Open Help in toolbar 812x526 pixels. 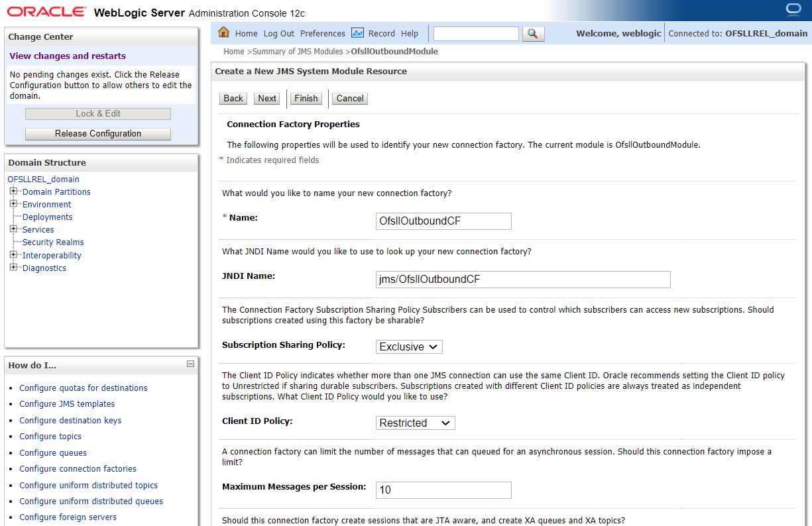[410, 33]
